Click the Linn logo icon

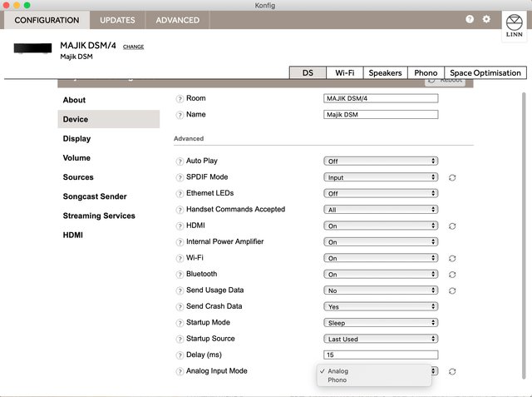pos(514,24)
